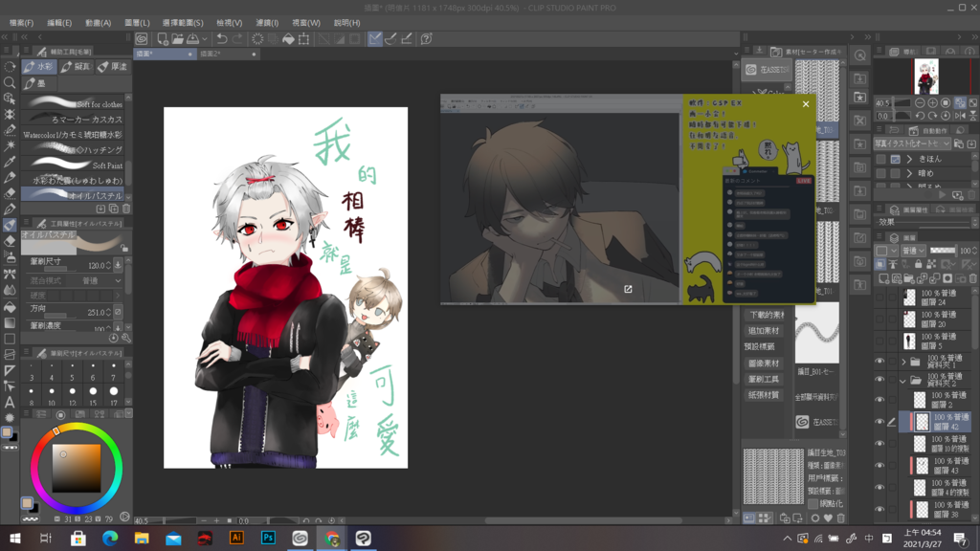
Task: Select the Text tool (A icon)
Action: pos(10,403)
